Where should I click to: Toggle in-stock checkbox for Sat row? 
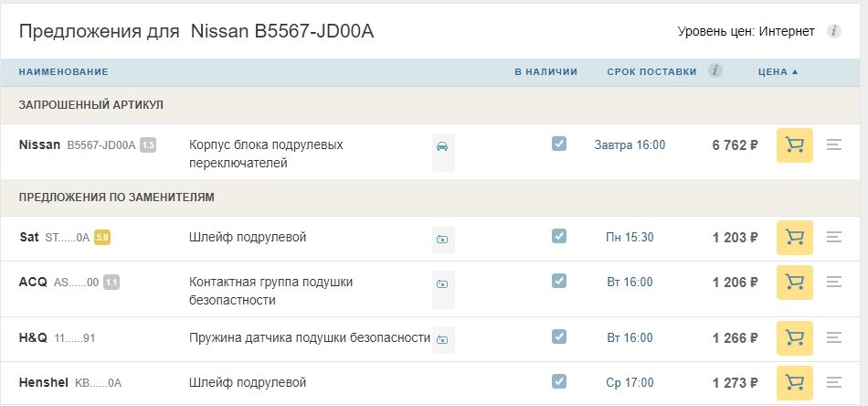pos(559,237)
